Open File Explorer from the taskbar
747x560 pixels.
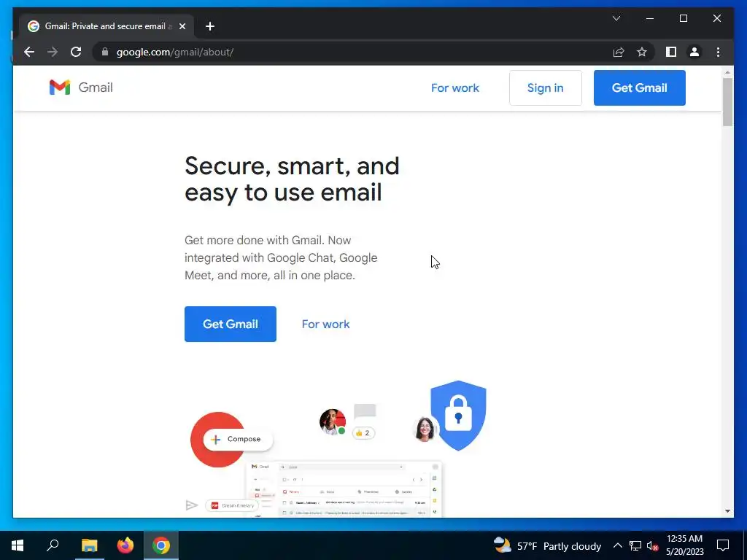click(89, 545)
